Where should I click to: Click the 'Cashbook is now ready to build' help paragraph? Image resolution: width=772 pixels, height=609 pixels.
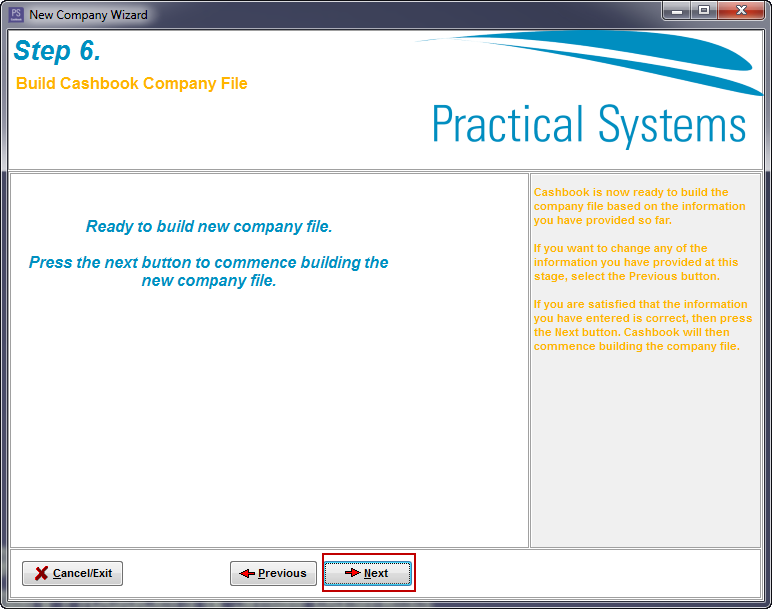(x=640, y=206)
